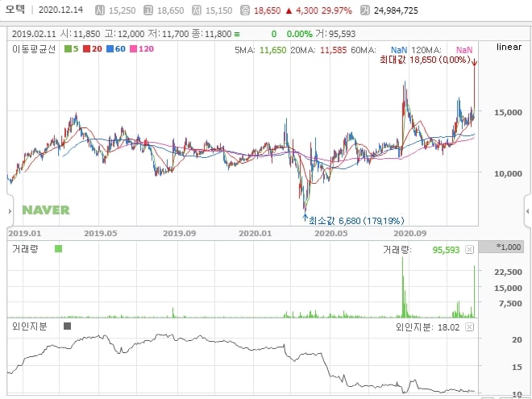Click the 오텍 stock name
The image size is (532, 399).
15,10
